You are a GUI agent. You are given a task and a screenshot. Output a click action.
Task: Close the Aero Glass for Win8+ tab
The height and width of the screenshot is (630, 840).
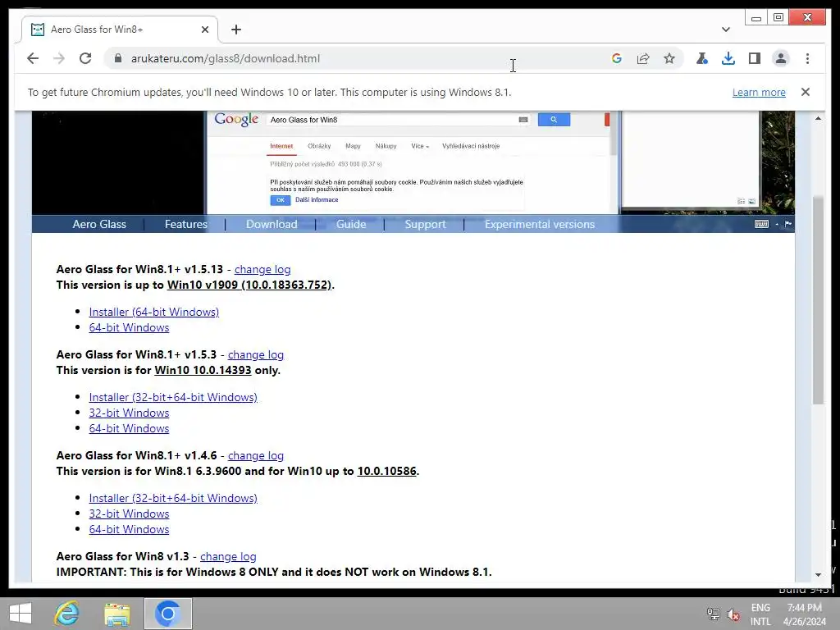click(x=204, y=30)
